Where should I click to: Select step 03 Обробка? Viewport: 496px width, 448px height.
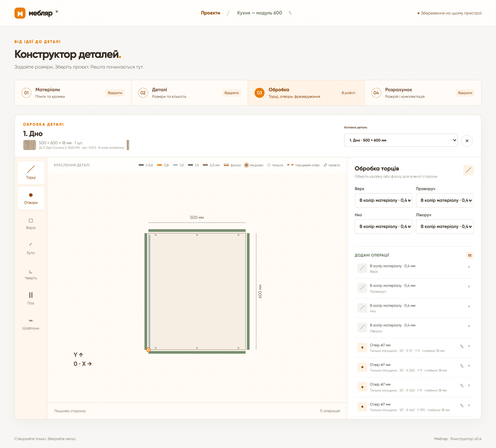306,93
